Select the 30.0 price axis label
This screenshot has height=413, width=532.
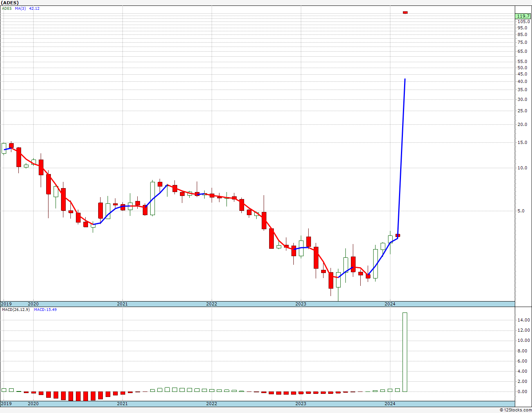click(522, 99)
